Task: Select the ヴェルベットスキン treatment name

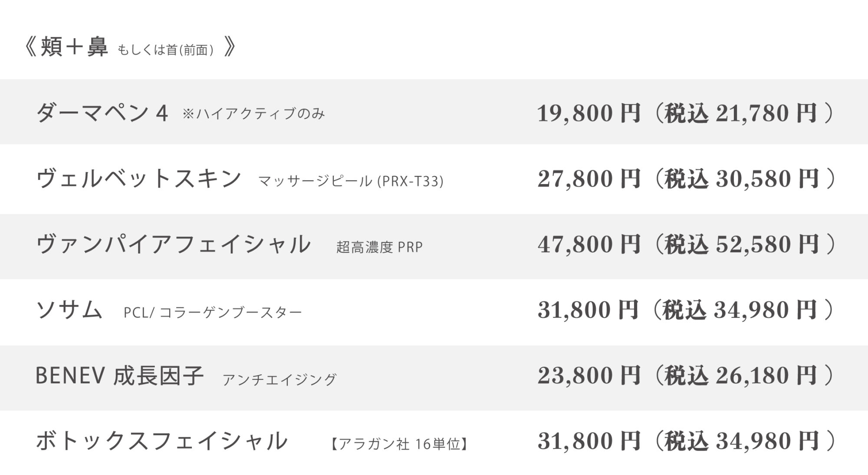Action: [x=139, y=179]
